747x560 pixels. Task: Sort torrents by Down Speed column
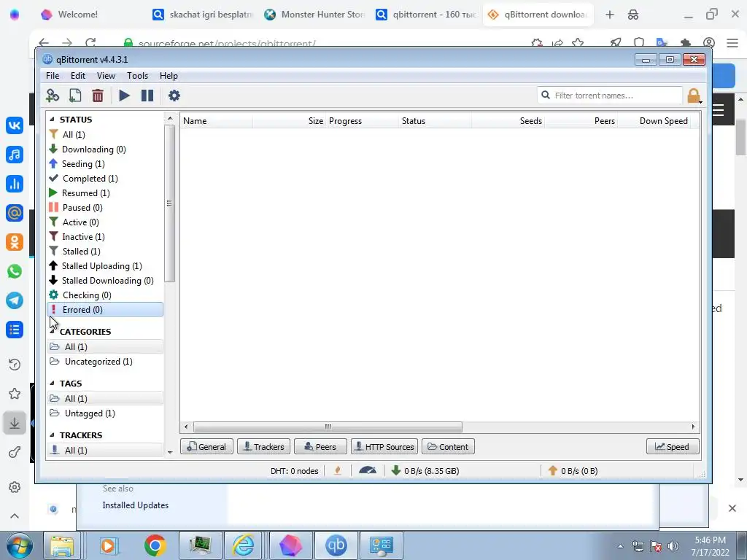654,121
